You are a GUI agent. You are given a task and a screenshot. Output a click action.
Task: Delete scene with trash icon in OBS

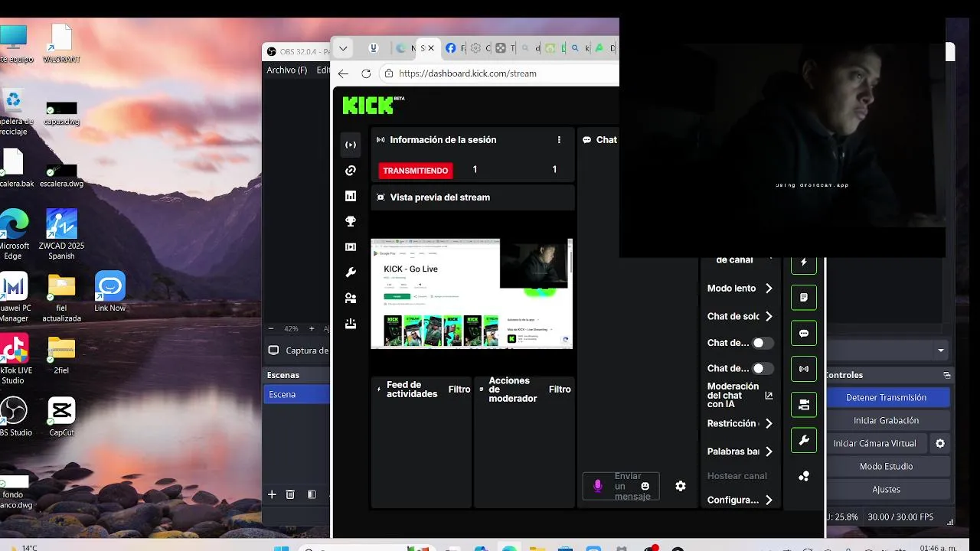pos(290,494)
